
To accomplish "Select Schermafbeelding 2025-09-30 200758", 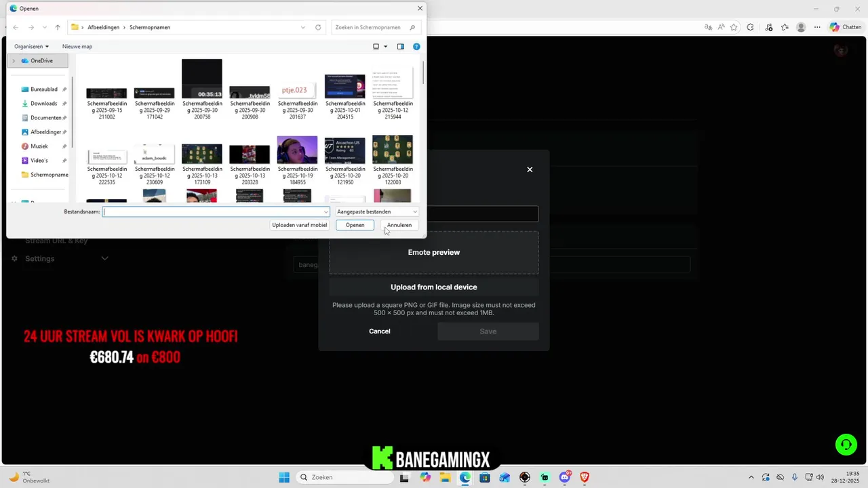I will click(202, 89).
